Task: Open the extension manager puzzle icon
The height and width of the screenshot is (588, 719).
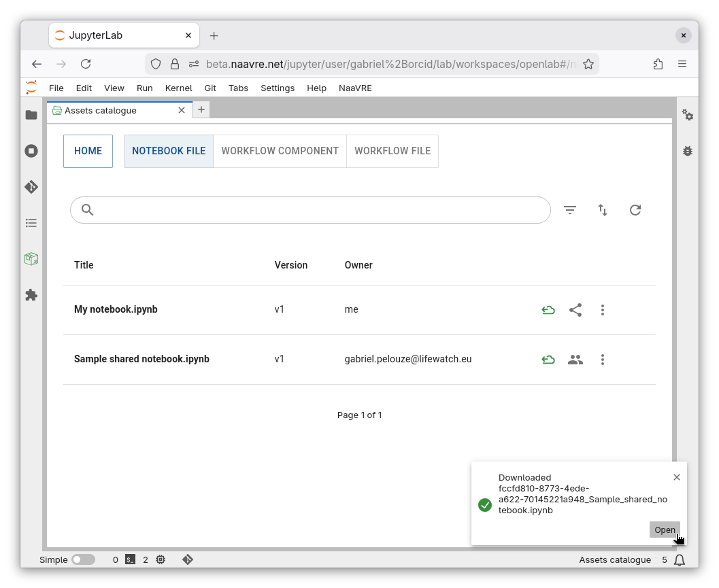Action: point(31,295)
